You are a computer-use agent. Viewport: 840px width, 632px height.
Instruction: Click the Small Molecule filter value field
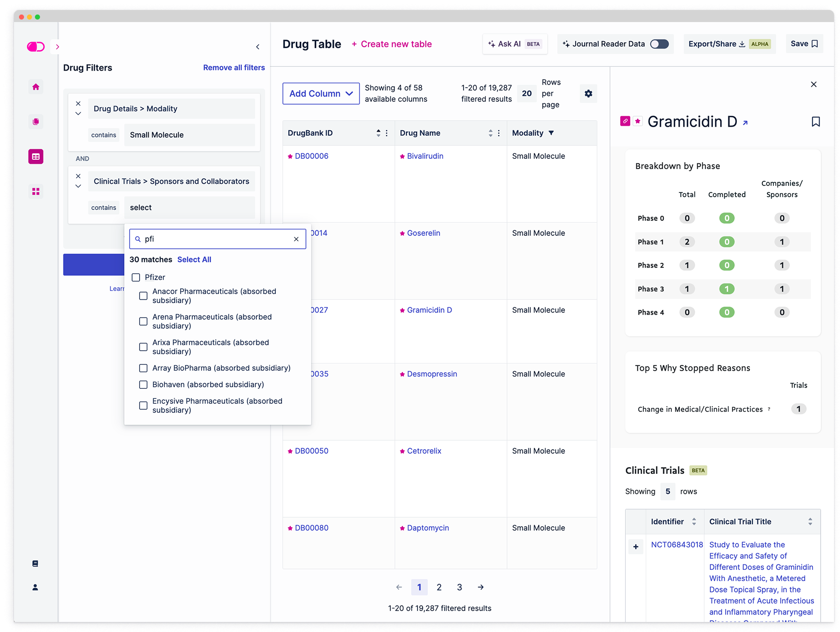(190, 135)
